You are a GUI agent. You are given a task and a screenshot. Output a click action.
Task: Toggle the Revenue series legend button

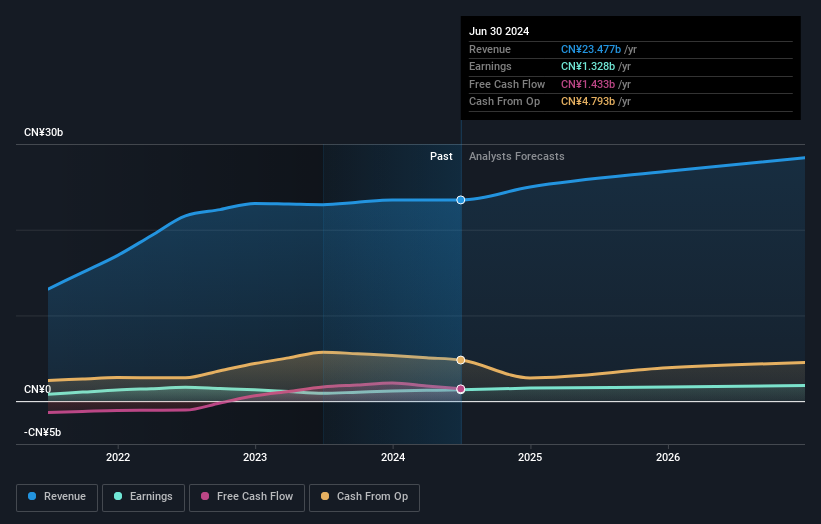point(57,497)
